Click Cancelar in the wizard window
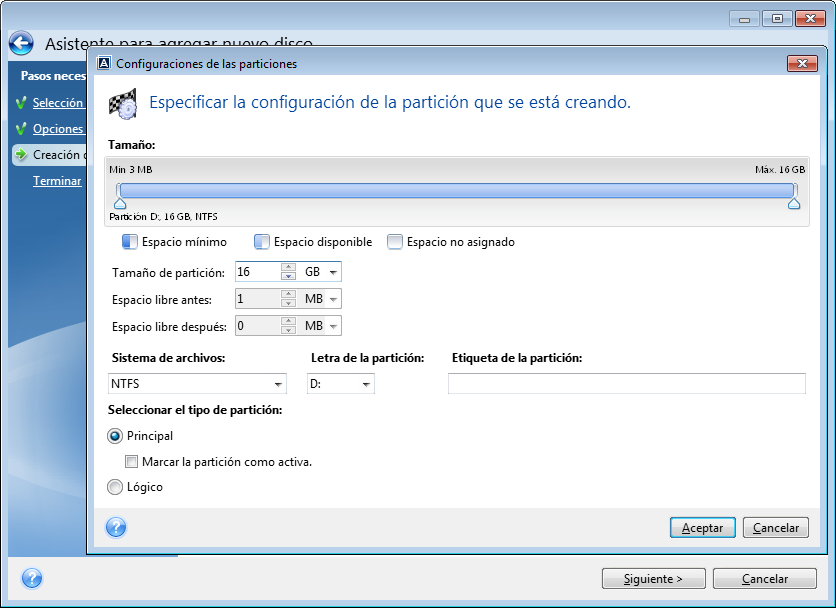 tap(765, 579)
